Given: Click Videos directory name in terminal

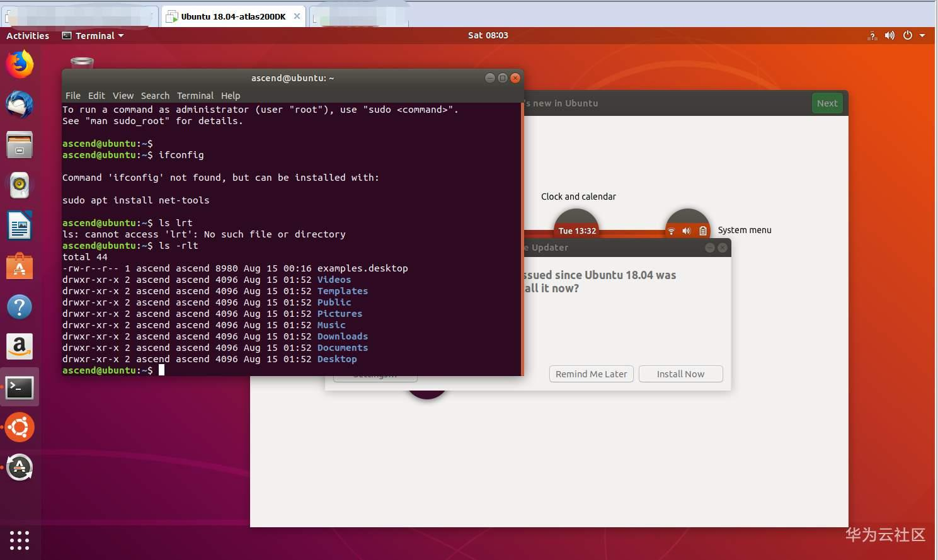Looking at the screenshot, I should pyautogui.click(x=334, y=280).
